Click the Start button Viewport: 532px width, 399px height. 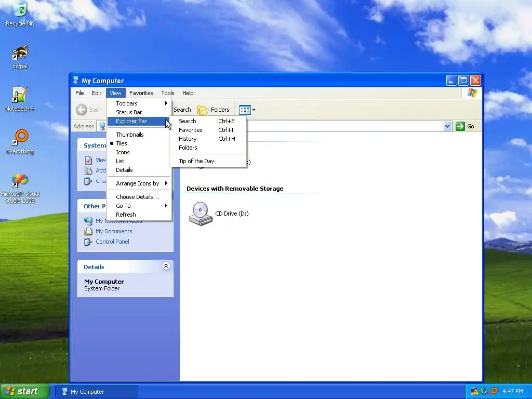point(24,391)
